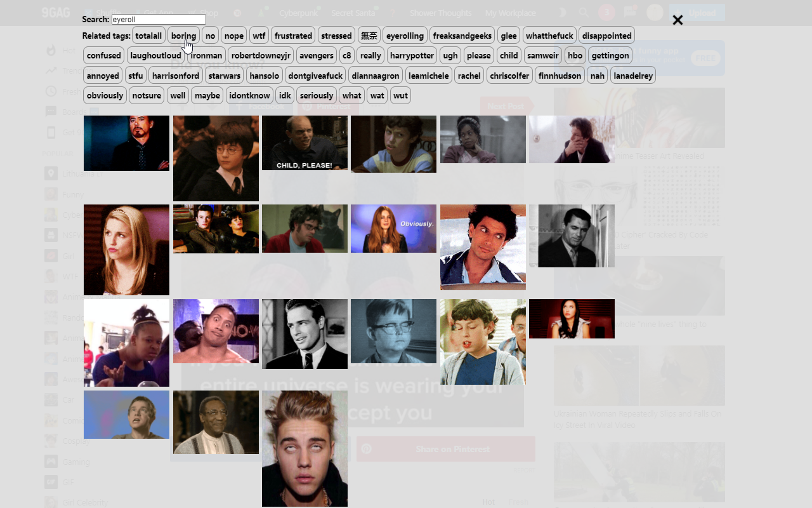Image resolution: width=812 pixels, height=508 pixels.
Task: Pick the Harry Potter glasses GIF
Action: 216,158
